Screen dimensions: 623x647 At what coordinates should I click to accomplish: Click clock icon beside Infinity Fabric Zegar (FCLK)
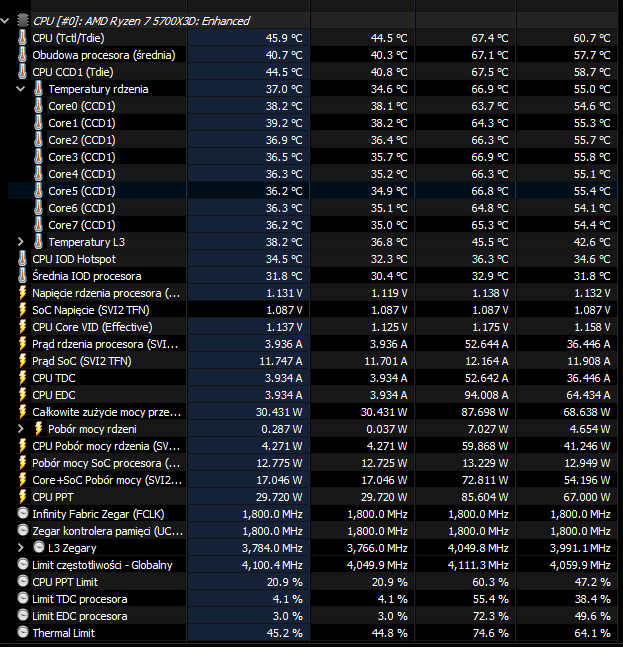pos(23,514)
